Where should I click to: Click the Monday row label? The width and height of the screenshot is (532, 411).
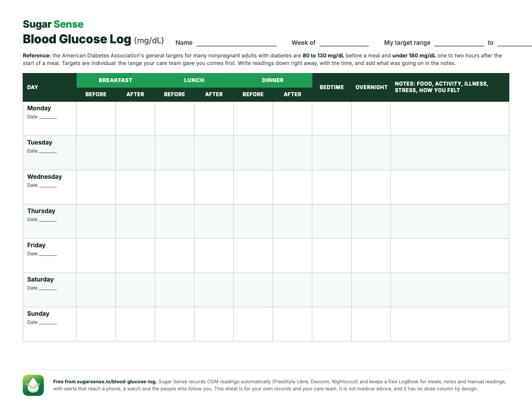click(x=39, y=108)
